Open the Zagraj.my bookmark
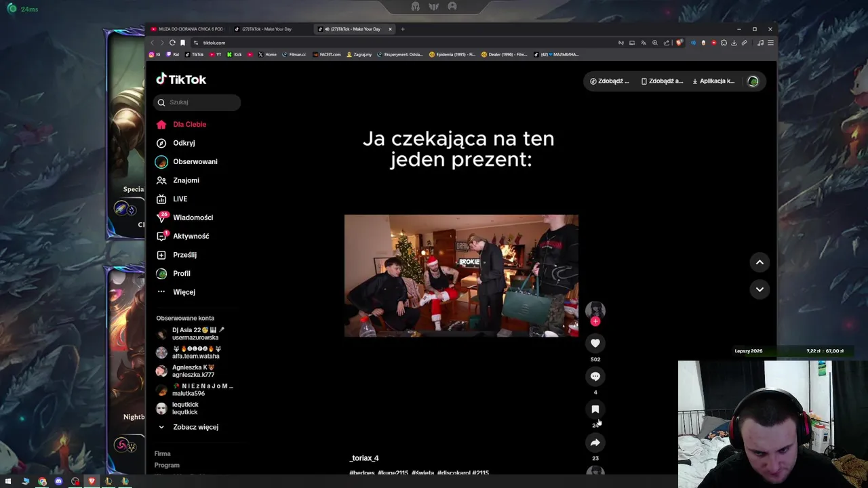Image resolution: width=868 pixels, height=488 pixels. click(x=359, y=54)
